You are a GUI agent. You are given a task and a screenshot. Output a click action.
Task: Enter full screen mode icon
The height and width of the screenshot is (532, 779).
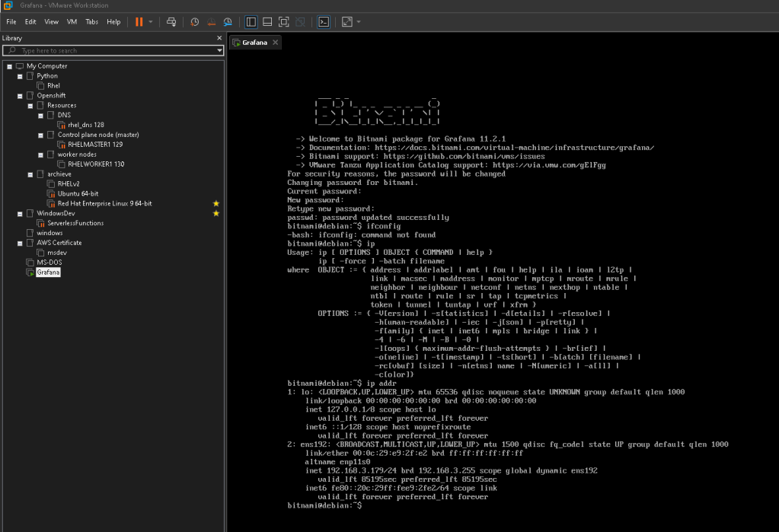click(x=284, y=22)
